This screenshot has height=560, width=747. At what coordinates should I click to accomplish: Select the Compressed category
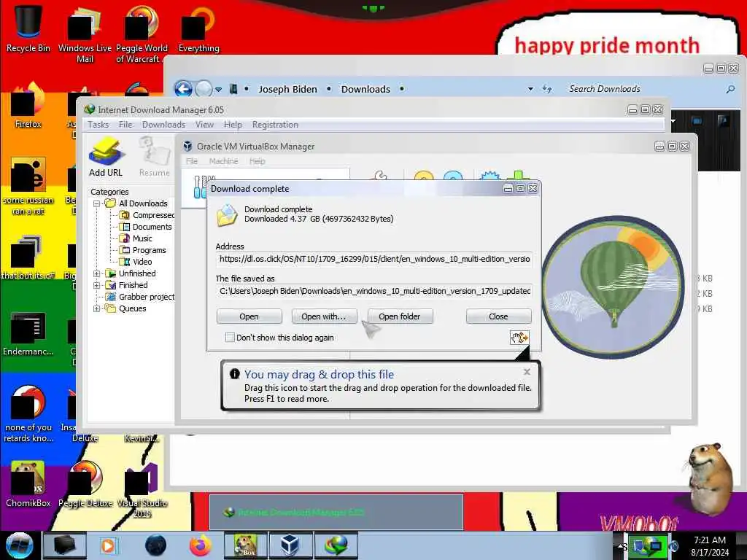coord(147,215)
